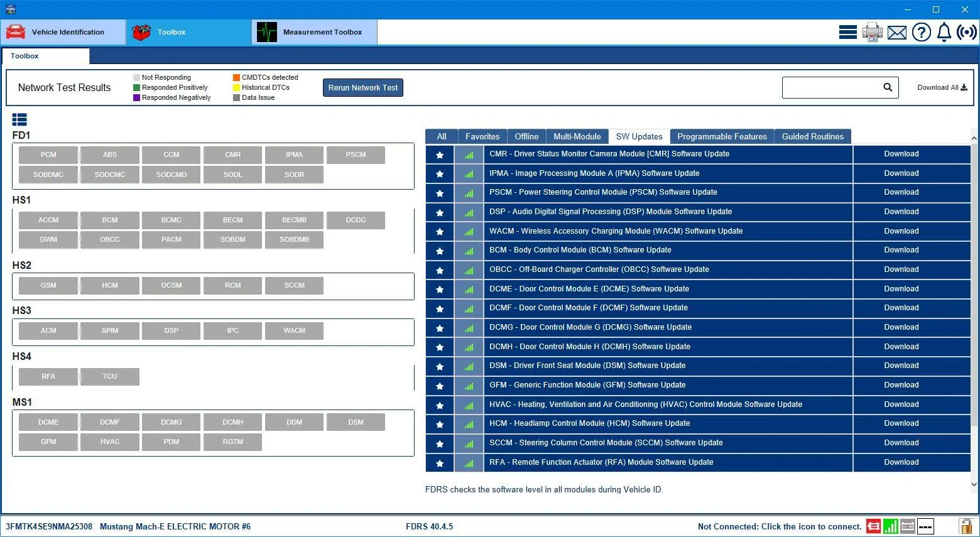The image size is (980, 537).
Task: Favorite the PSCM Software Update star
Action: [440, 193]
